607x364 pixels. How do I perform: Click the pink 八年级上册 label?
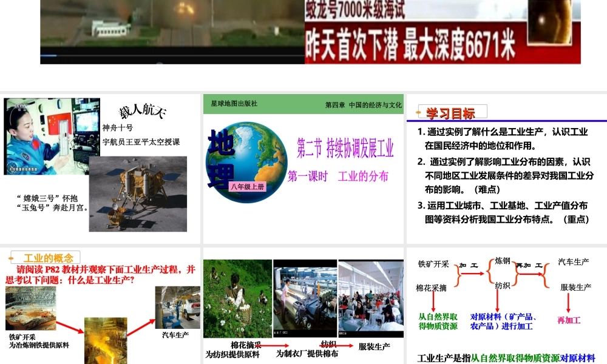pyautogui.click(x=248, y=187)
